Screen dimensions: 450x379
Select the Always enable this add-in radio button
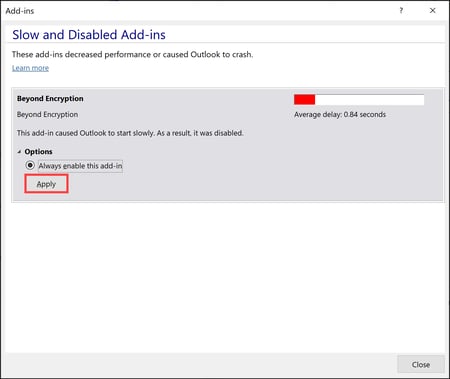(x=30, y=165)
